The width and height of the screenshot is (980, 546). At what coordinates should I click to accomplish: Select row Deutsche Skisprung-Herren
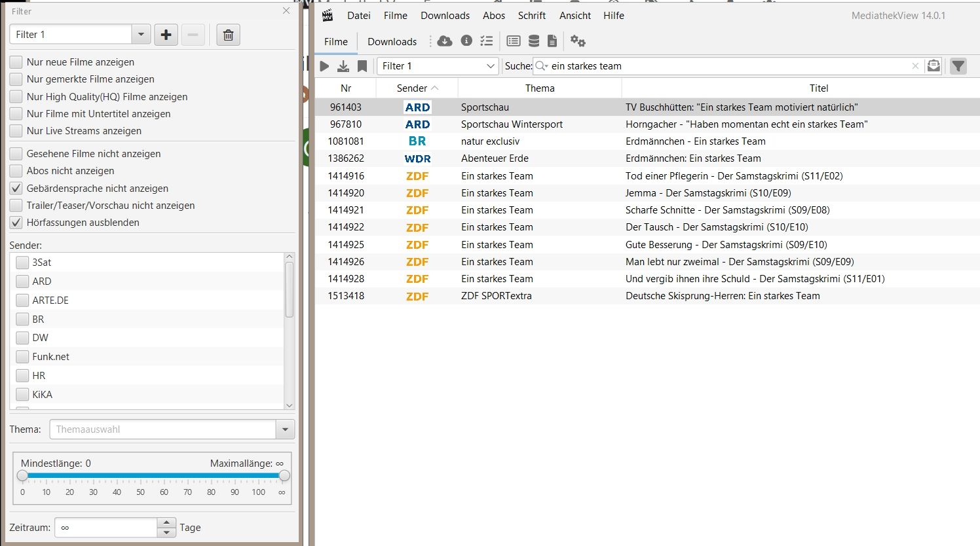pyautogui.click(x=647, y=296)
